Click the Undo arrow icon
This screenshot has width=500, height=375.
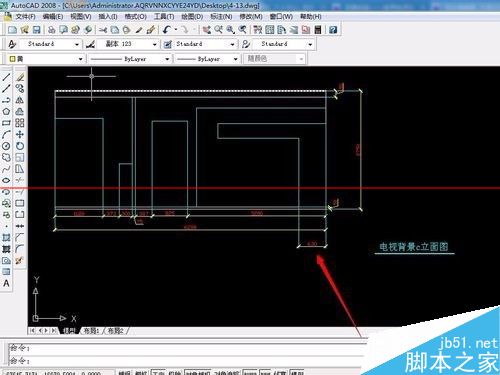coord(167,30)
